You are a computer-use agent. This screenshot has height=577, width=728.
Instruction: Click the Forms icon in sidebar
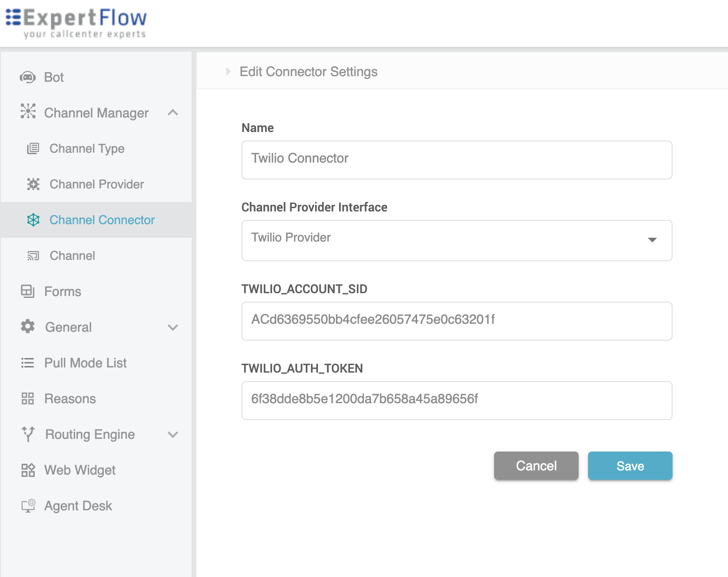(28, 291)
